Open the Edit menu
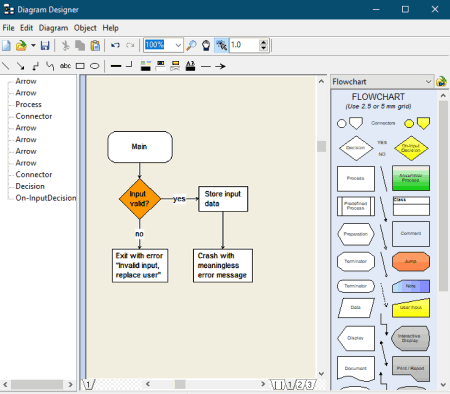 (26, 28)
